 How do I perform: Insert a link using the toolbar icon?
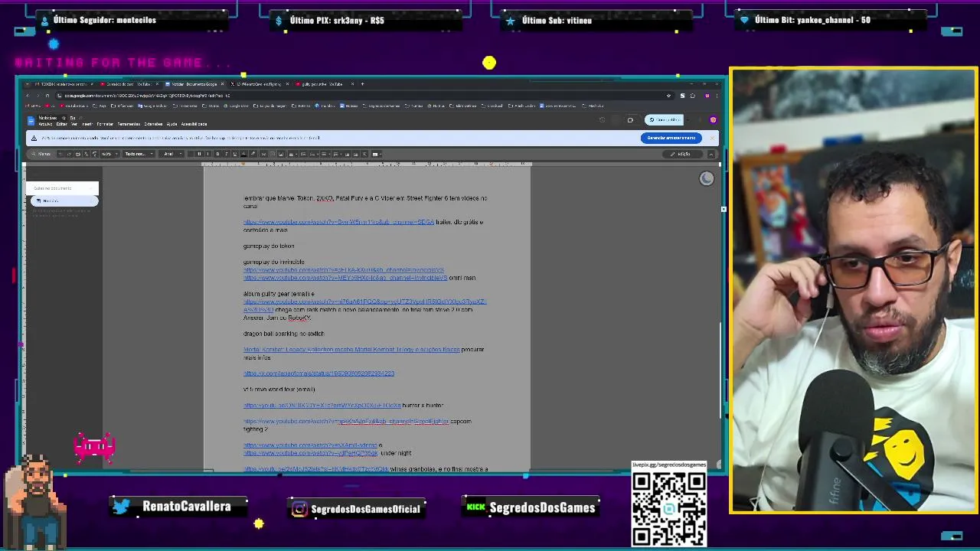point(264,154)
